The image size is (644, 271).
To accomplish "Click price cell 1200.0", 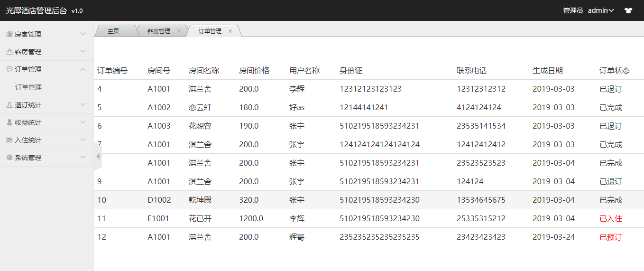I will click(x=251, y=219).
